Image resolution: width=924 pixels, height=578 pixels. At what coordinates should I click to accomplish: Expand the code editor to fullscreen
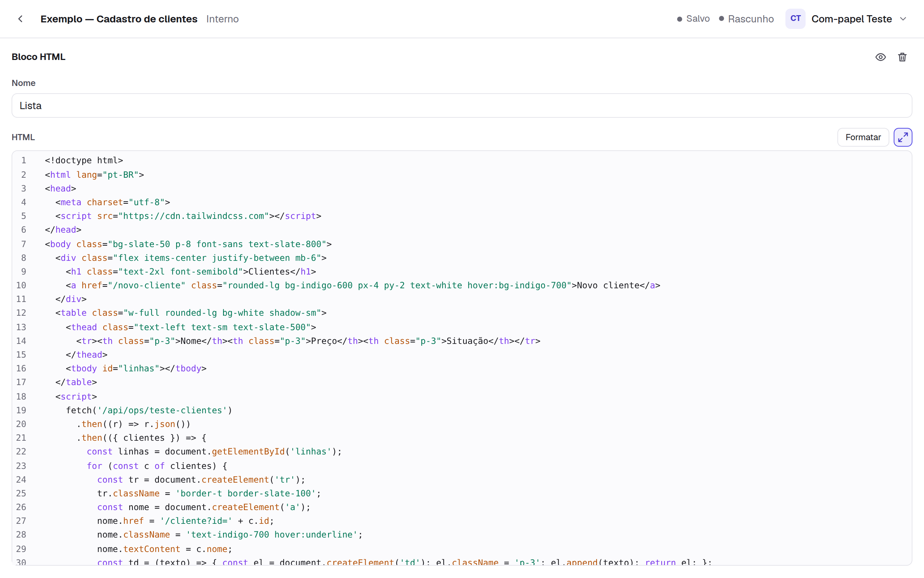903,137
